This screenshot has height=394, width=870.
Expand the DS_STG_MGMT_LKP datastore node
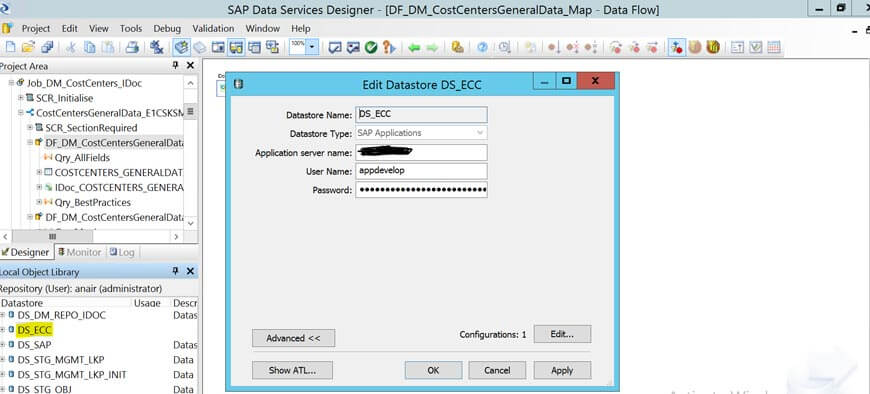tap(3, 360)
